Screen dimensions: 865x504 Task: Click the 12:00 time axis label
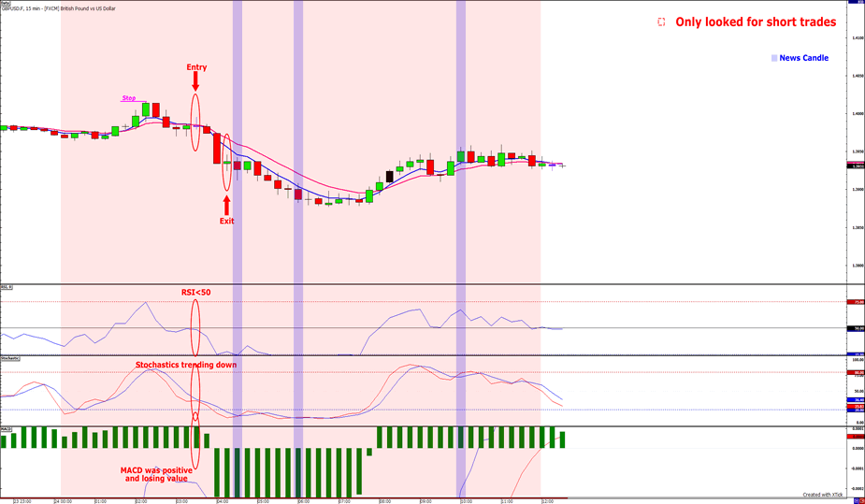pyautogui.click(x=548, y=502)
